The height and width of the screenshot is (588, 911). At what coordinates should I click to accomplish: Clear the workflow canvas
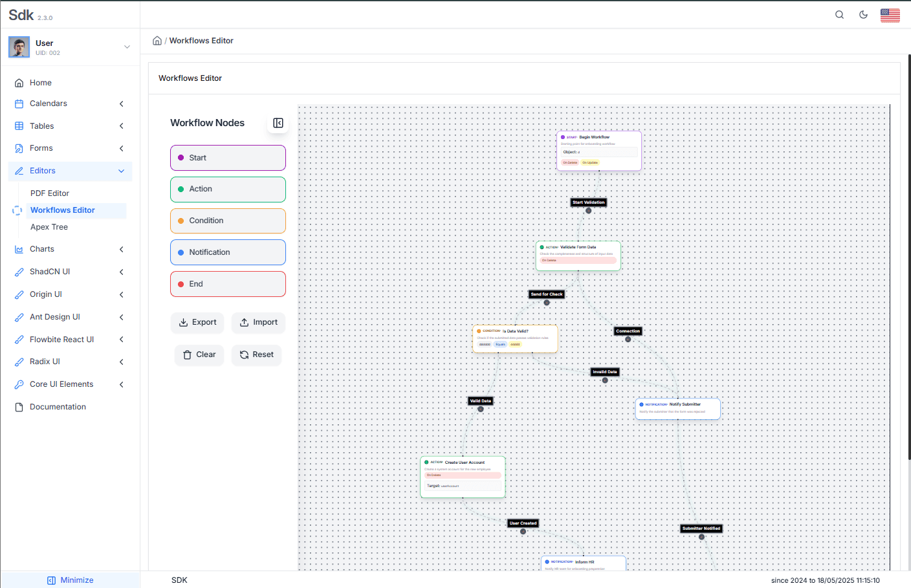[x=199, y=354]
